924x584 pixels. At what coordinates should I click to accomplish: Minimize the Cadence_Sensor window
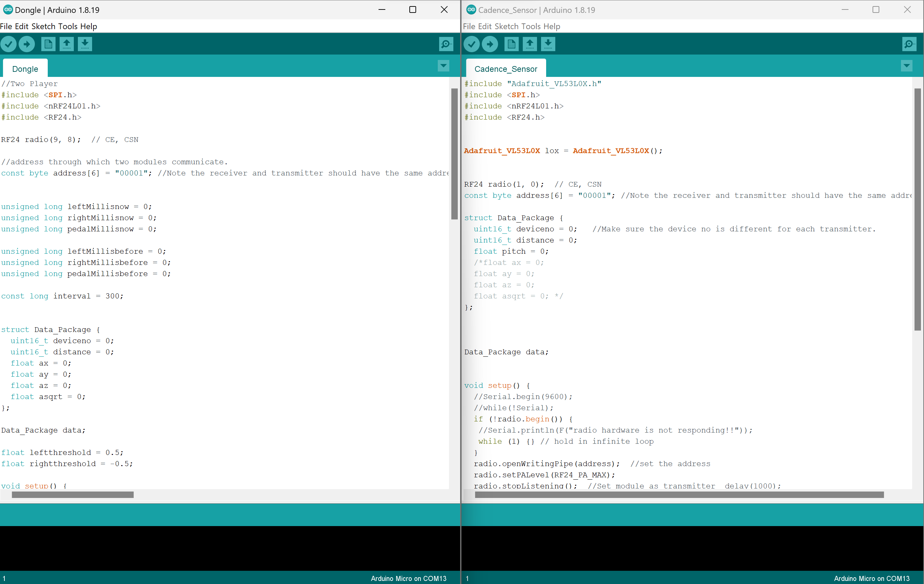coord(845,9)
